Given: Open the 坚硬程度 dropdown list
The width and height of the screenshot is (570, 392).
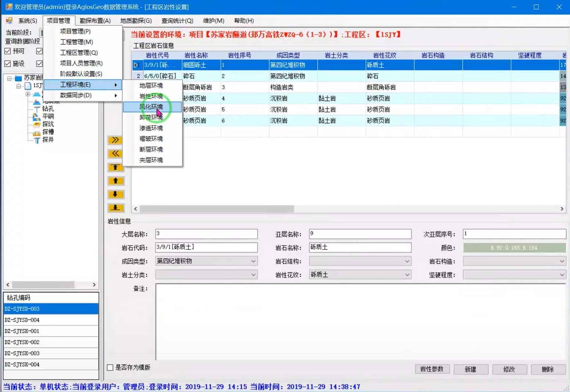Looking at the screenshot, I should 562,275.
